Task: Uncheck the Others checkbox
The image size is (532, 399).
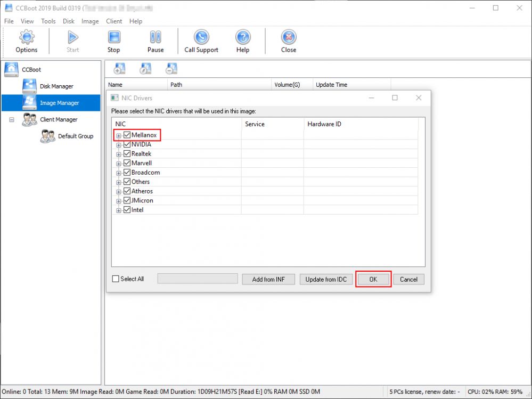Action: (127, 182)
